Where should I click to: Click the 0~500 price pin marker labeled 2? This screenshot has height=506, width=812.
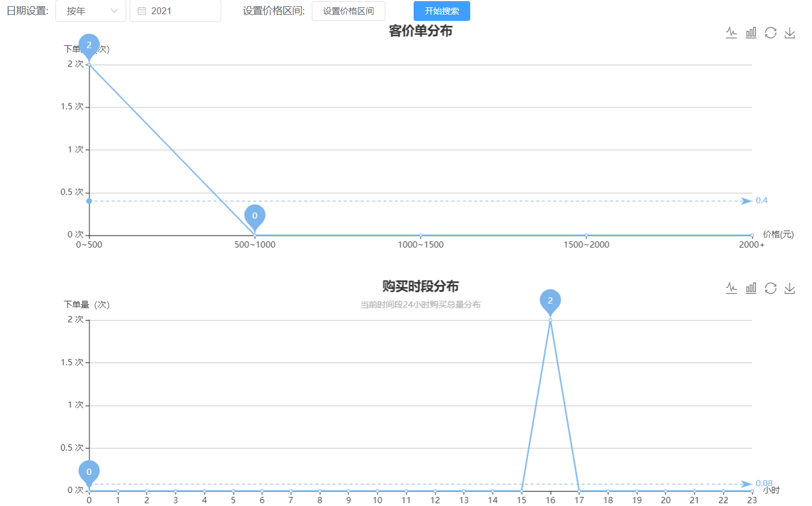pyautogui.click(x=89, y=46)
